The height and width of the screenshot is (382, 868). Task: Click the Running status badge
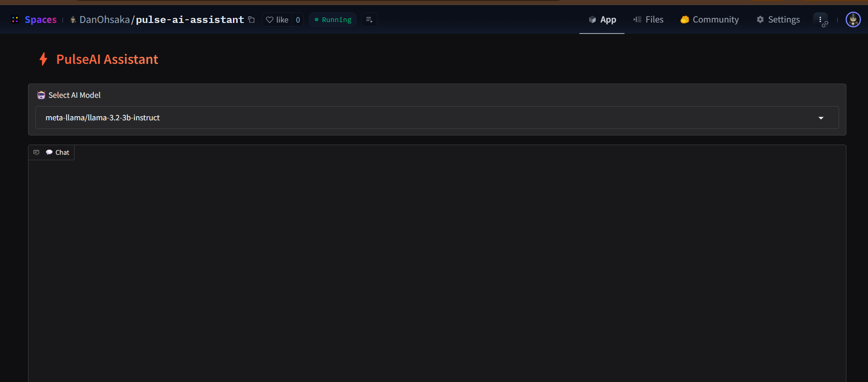tap(333, 19)
